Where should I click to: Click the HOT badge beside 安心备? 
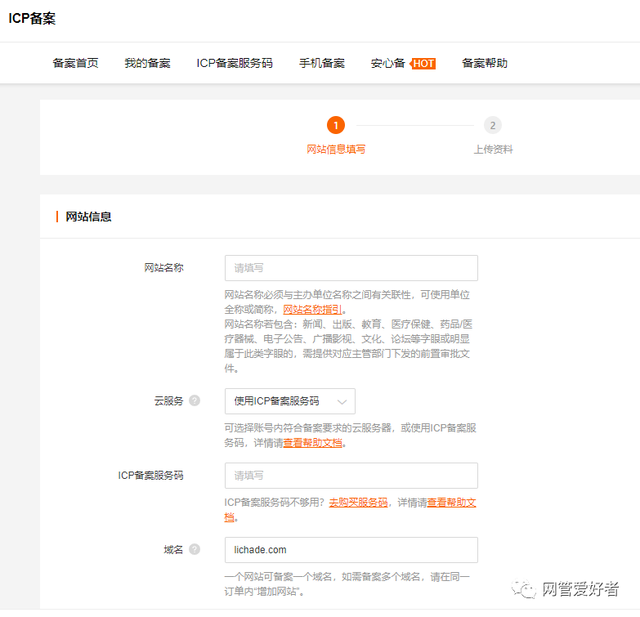pyautogui.click(x=423, y=63)
